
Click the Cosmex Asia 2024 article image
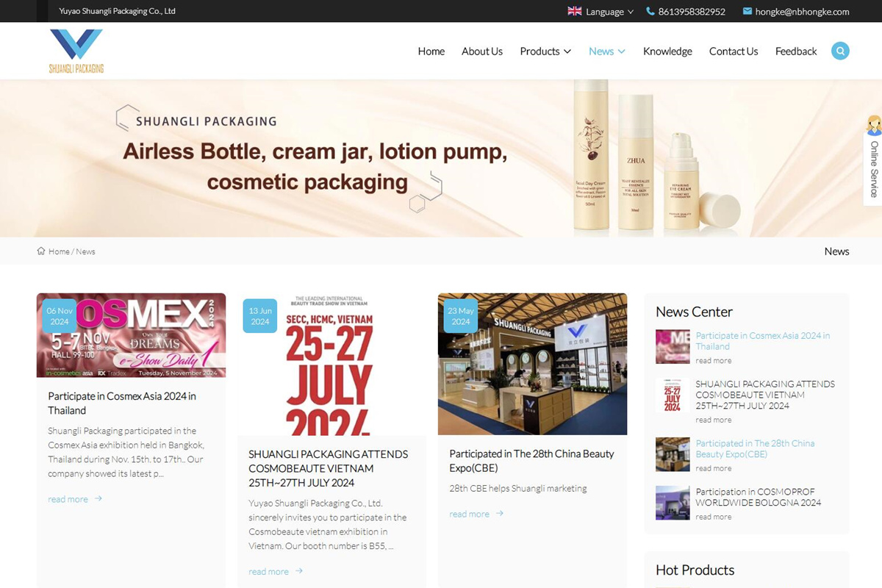click(132, 335)
